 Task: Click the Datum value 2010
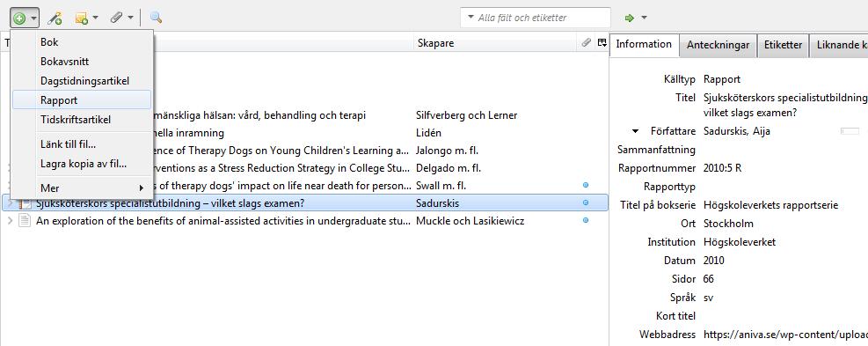click(713, 260)
